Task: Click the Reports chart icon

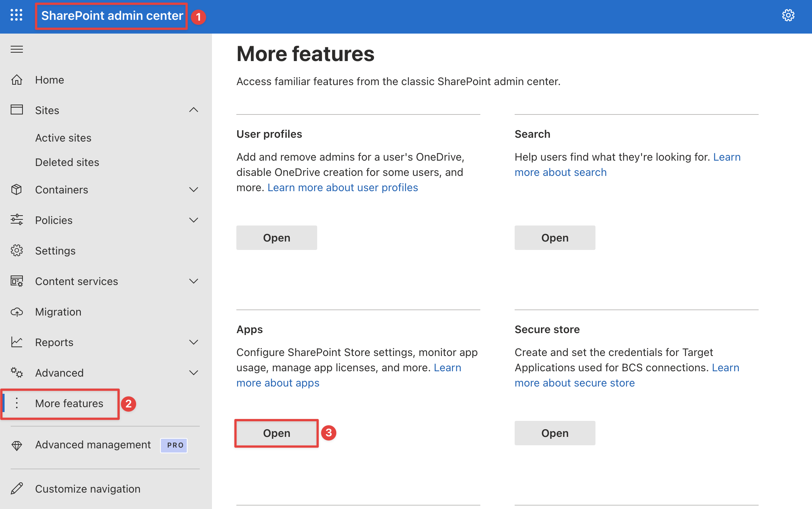Action: (x=17, y=342)
